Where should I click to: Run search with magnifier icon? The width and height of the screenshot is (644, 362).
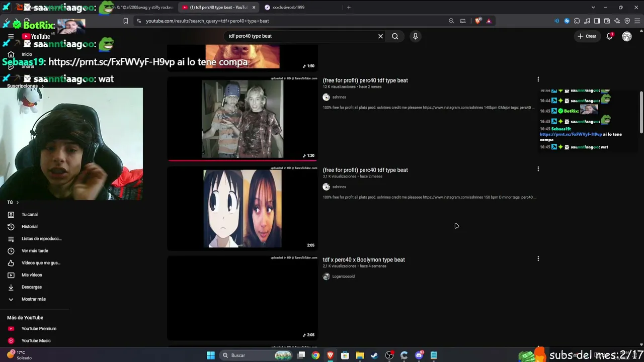pos(395,36)
